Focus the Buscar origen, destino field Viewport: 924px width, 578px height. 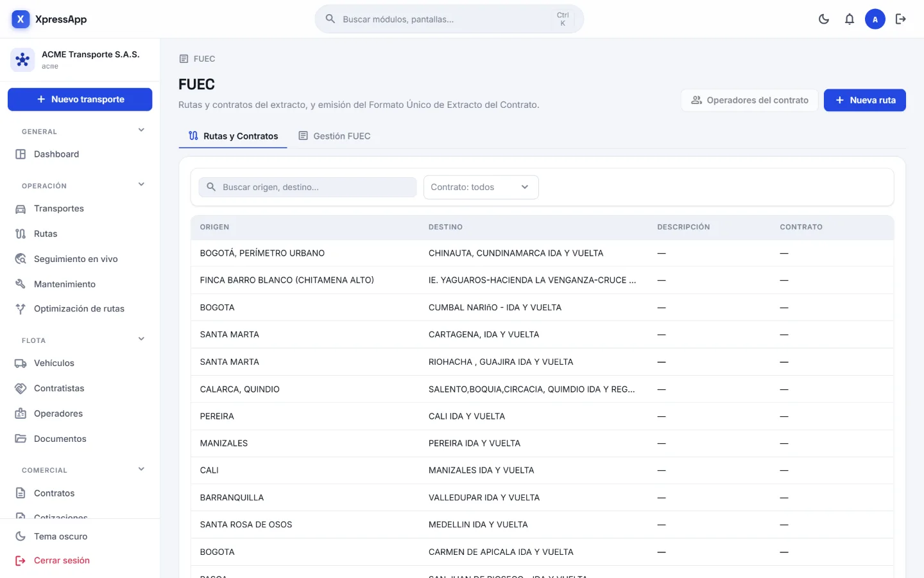click(x=307, y=187)
